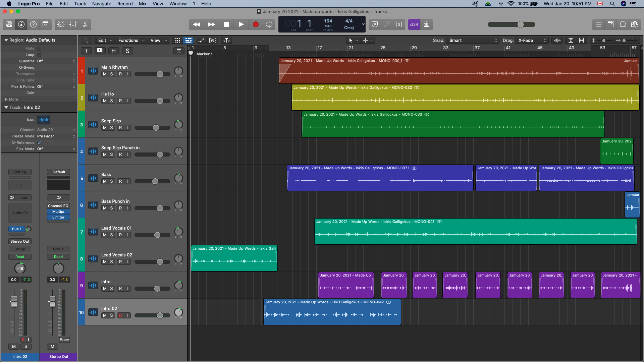644x362 pixels.
Task: Toggle the Inspector button
Action: (x=21, y=24)
